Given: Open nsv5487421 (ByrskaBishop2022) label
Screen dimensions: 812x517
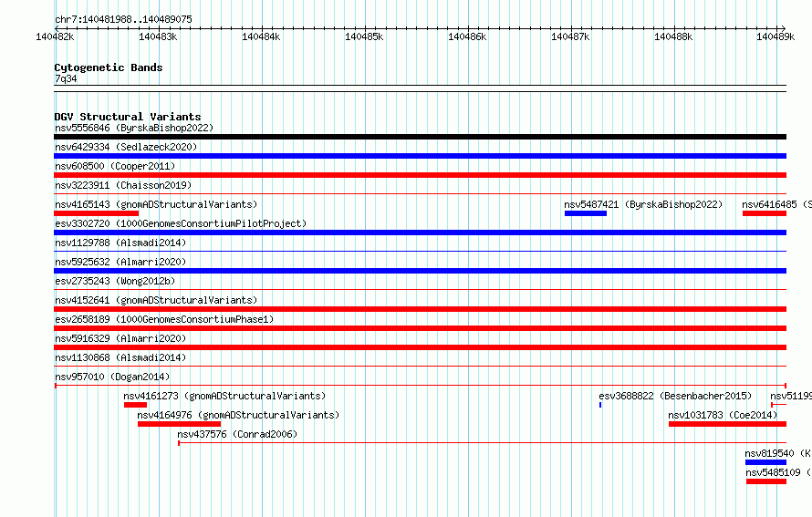Looking at the screenshot, I should tap(643, 204).
